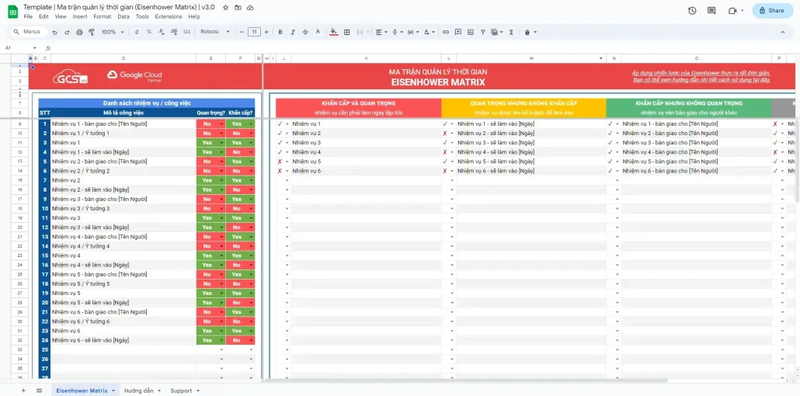800x396 pixels.
Task: Click the Meet video call icon
Action: pos(733,10)
